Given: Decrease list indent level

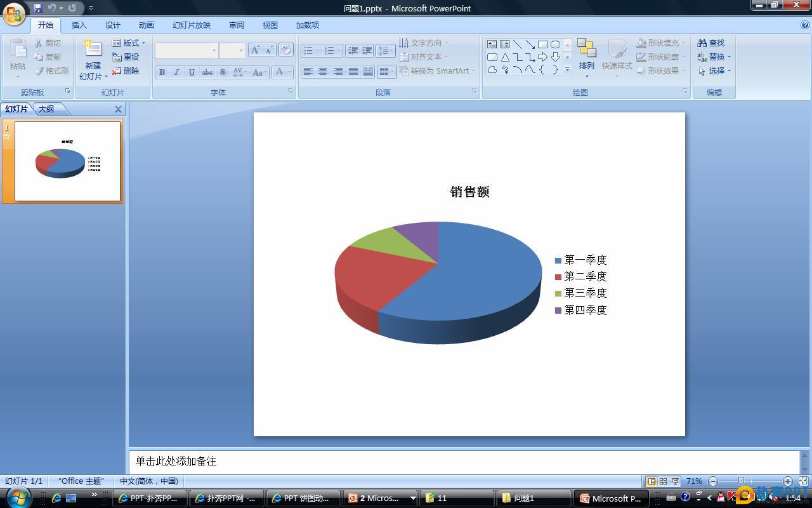Looking at the screenshot, I should (353, 50).
